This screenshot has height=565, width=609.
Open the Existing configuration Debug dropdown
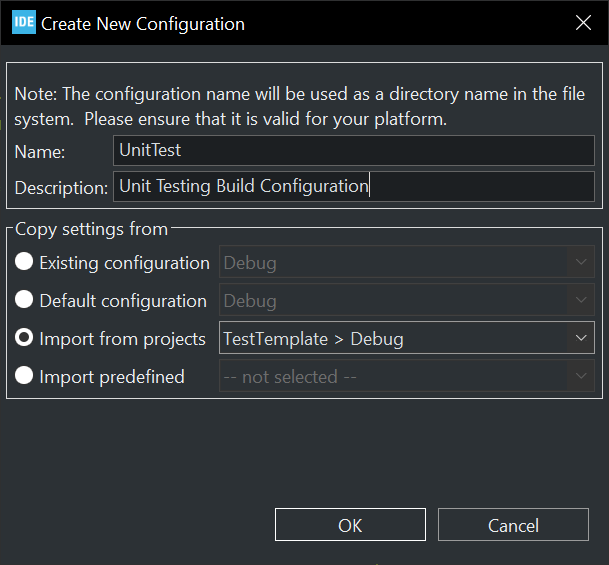pos(407,262)
